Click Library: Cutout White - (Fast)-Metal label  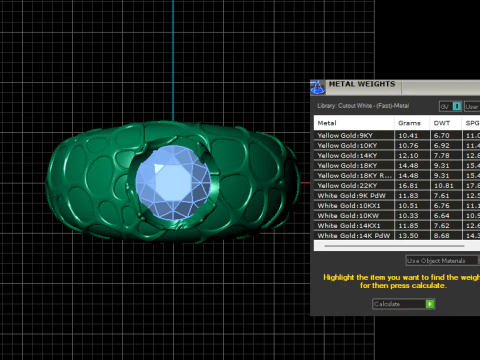363,106
